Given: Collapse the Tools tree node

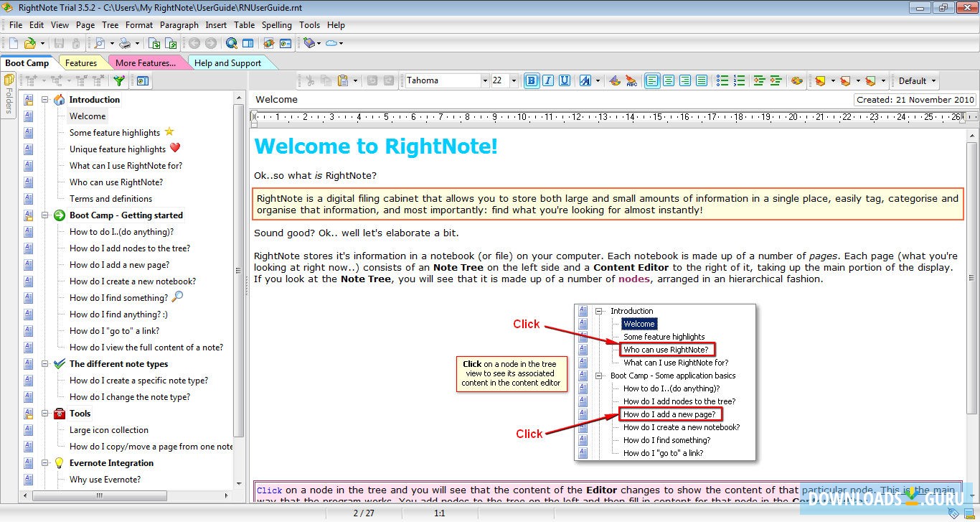Looking at the screenshot, I should tap(45, 414).
